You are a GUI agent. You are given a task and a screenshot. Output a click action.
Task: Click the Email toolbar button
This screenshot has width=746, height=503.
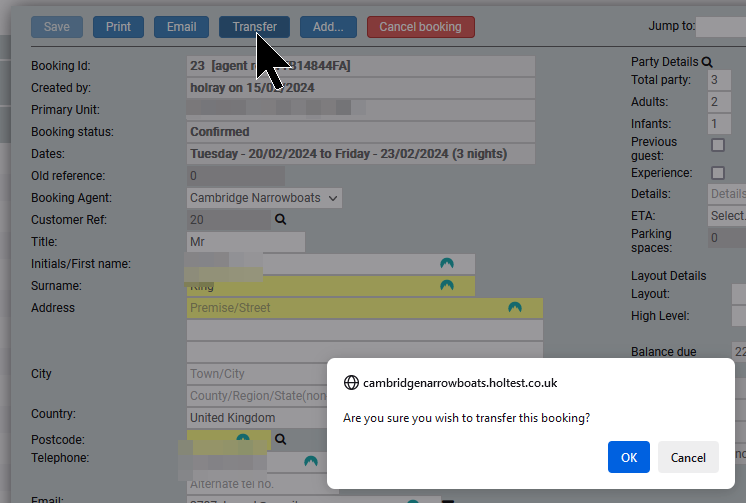181,27
